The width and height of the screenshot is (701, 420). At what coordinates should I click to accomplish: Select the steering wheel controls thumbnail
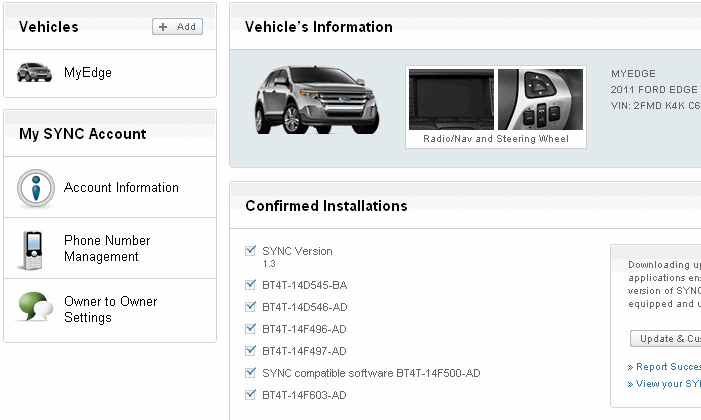click(540, 100)
